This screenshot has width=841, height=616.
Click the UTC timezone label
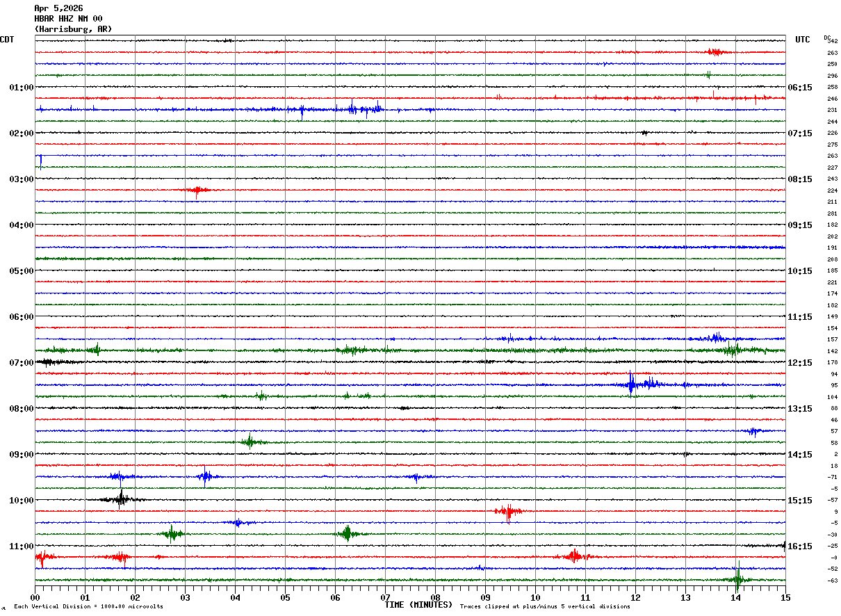point(803,40)
